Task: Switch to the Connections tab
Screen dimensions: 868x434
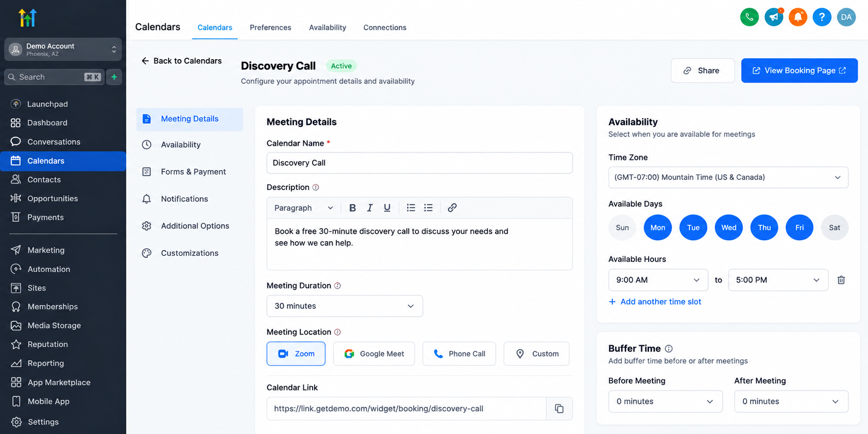Action: pos(385,27)
